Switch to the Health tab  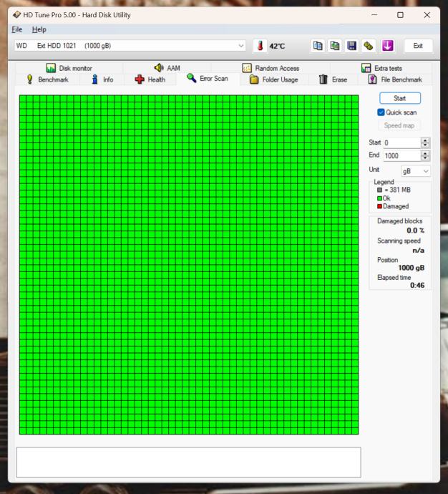click(150, 79)
